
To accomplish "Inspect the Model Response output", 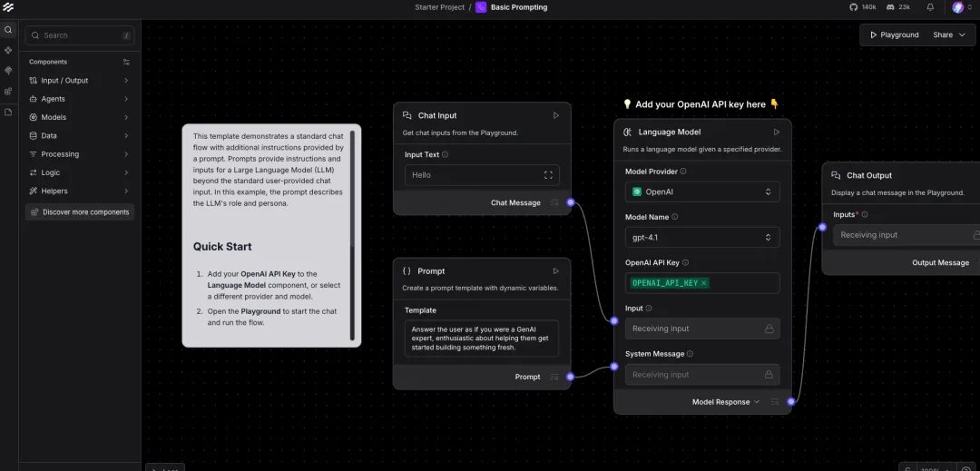I will 775,402.
